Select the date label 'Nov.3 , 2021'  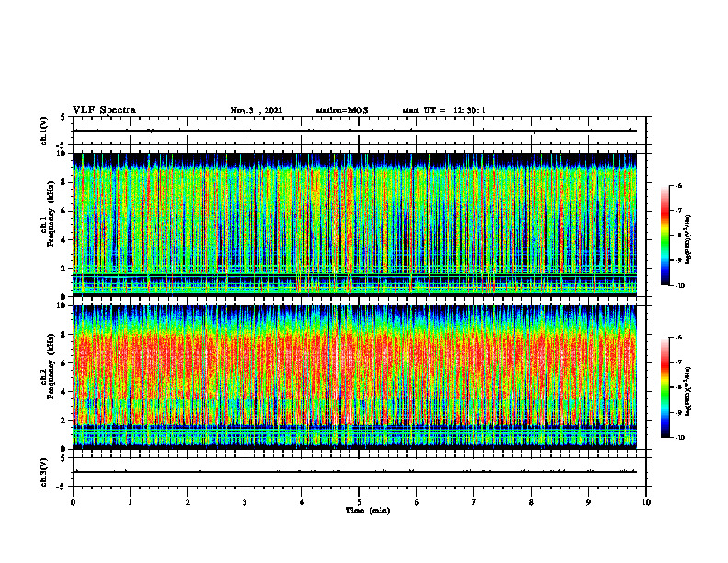(x=256, y=110)
